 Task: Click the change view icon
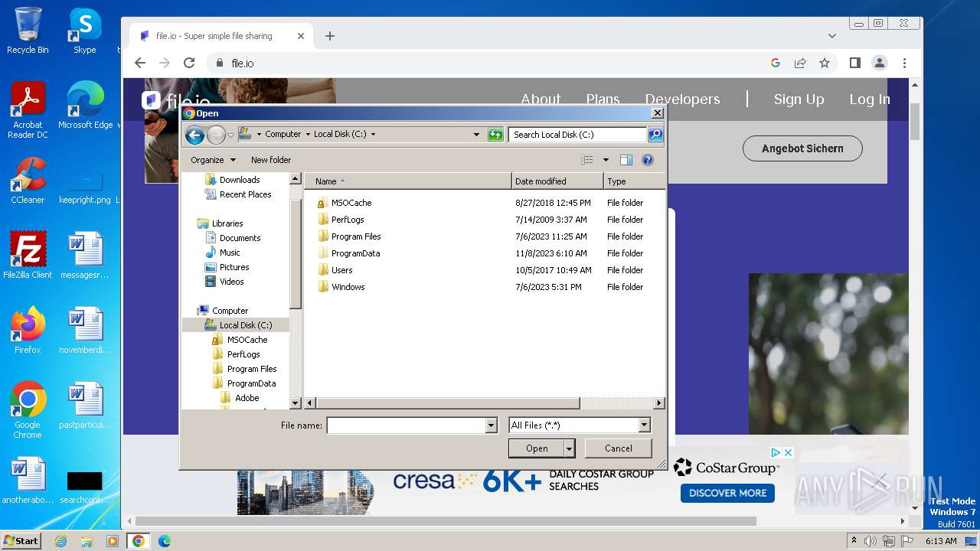pyautogui.click(x=587, y=160)
